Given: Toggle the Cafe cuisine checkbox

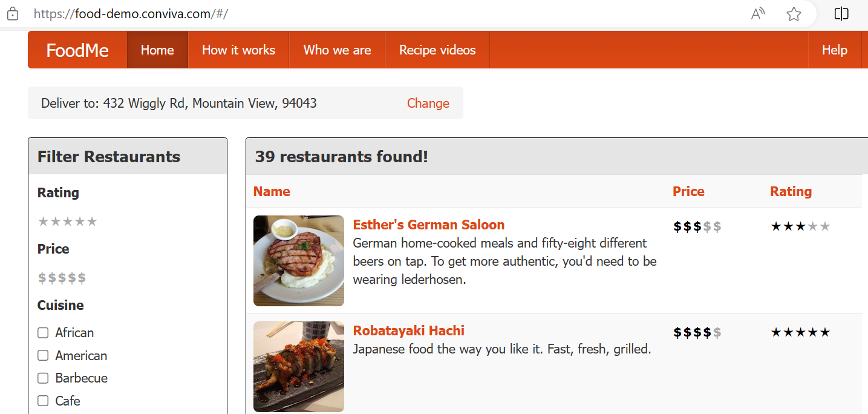Looking at the screenshot, I should click(x=43, y=401).
